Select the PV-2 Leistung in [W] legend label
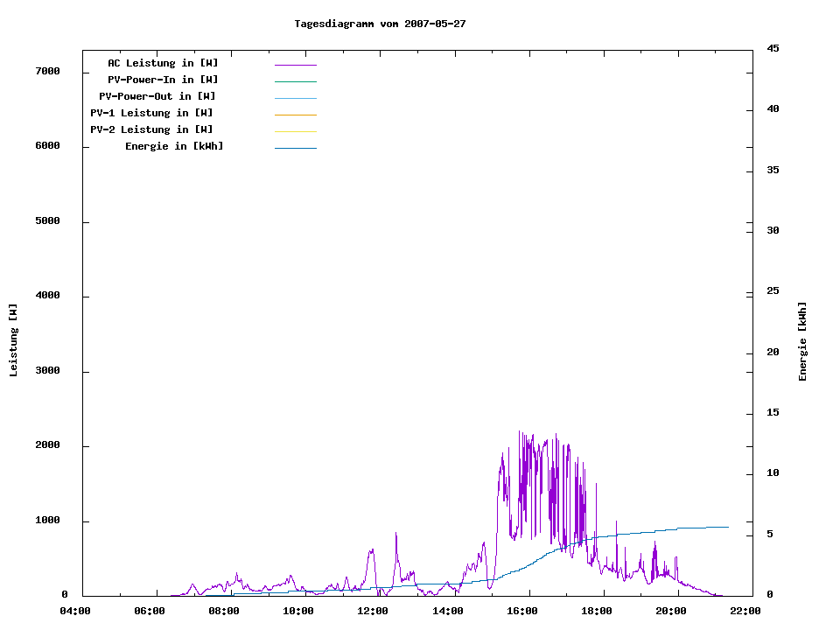This screenshot has height=630, width=840. [x=151, y=129]
